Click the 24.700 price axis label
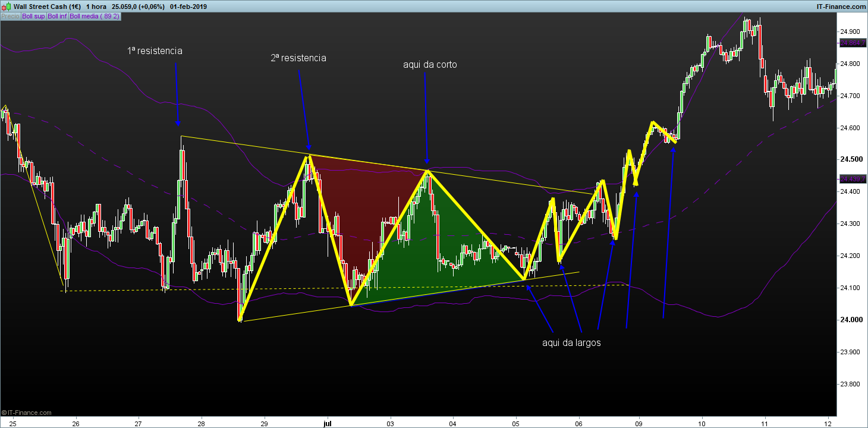 (850, 96)
